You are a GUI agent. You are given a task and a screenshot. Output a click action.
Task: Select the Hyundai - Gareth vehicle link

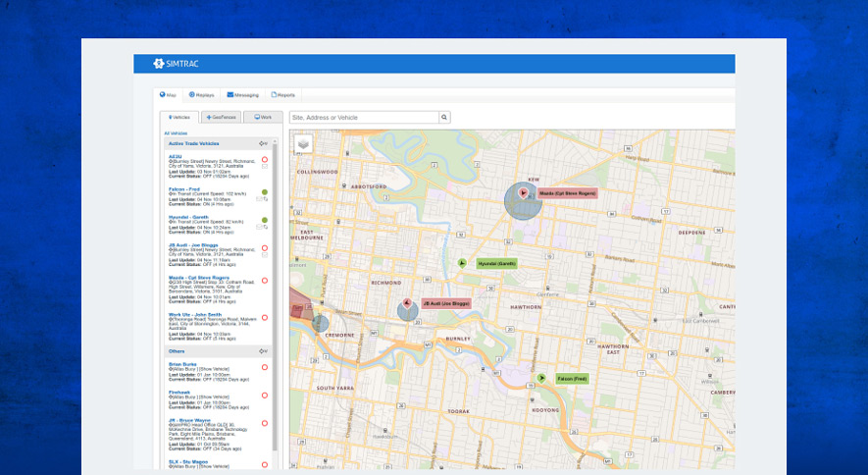(188, 217)
